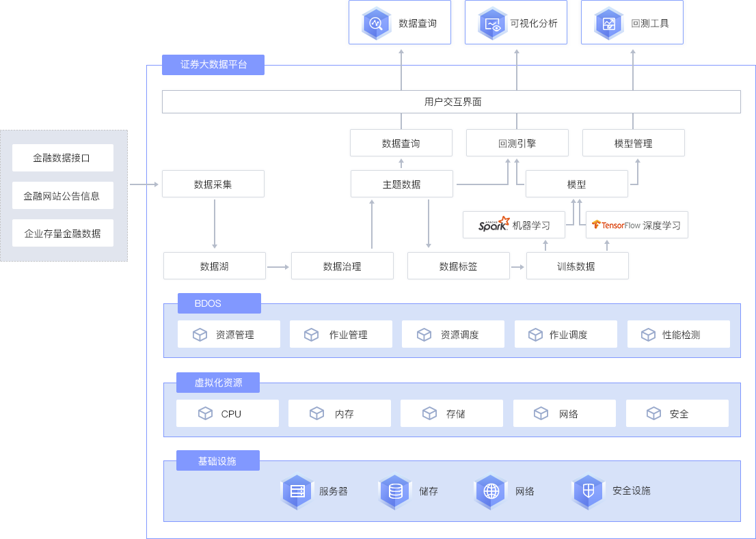This screenshot has height=539, width=756.
Task: Click the 用户交互界面 bar
Action: (x=451, y=102)
